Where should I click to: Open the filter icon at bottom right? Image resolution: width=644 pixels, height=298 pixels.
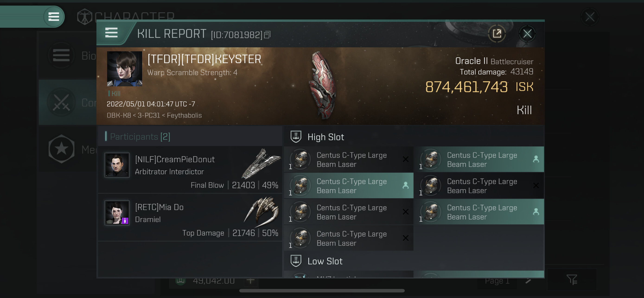(x=572, y=279)
